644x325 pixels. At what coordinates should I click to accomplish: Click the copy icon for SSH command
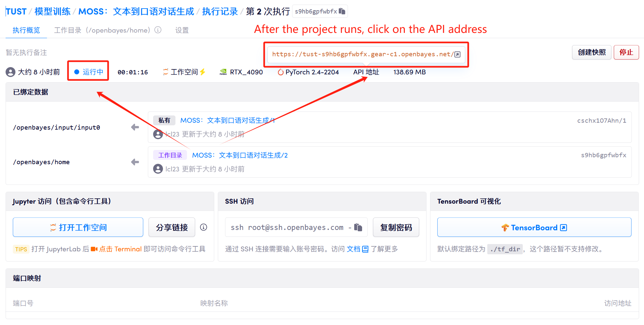coord(358,227)
